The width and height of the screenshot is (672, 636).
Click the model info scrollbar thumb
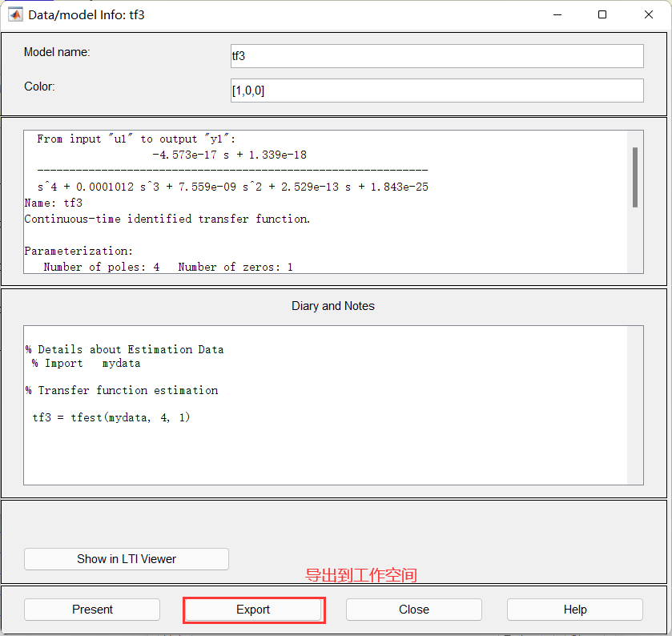pos(634,178)
